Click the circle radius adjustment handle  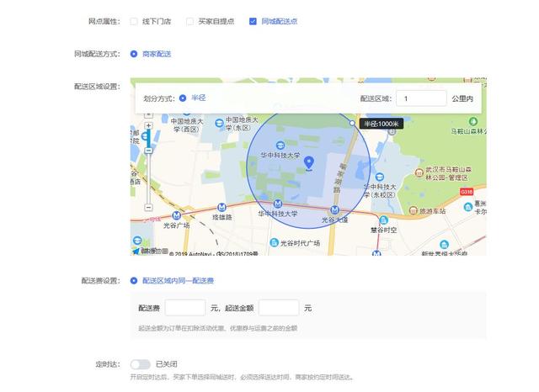[352, 123]
